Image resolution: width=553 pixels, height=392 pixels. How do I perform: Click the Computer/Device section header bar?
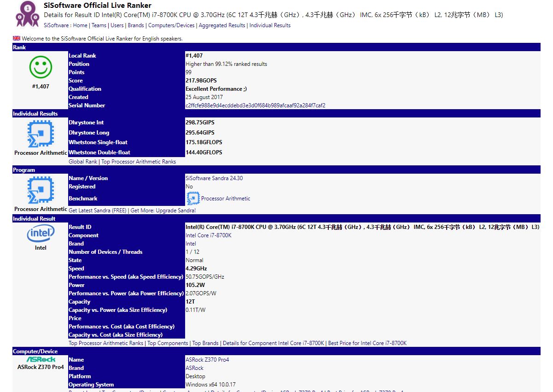(x=276, y=351)
